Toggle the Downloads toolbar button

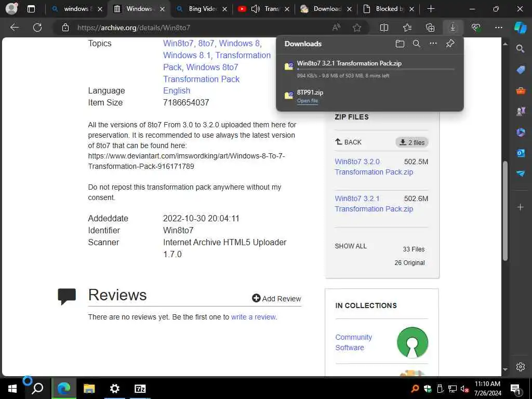[x=453, y=28]
